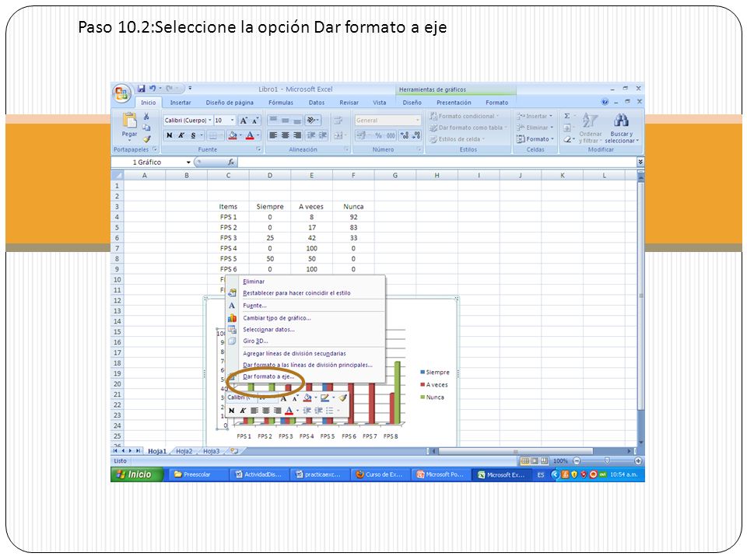747x560 pixels.
Task: Click the Pegar paste icon
Action: [x=129, y=121]
